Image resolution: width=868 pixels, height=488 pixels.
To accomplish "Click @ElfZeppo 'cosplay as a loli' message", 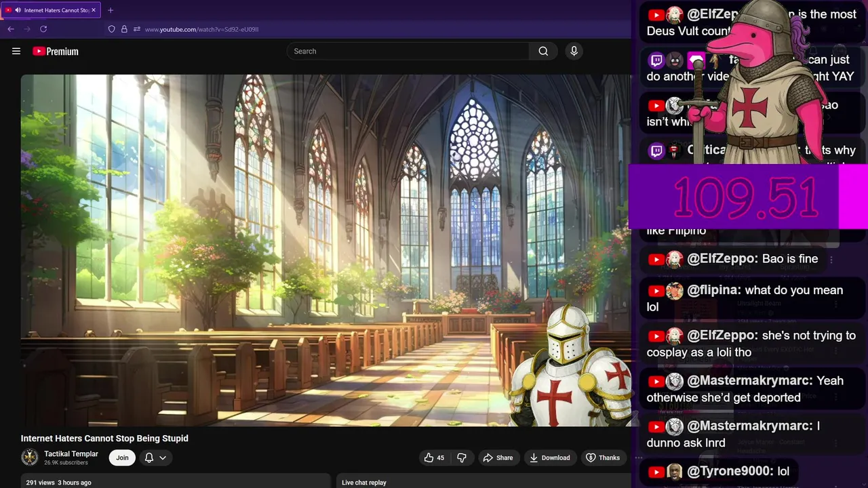I will click(x=751, y=344).
